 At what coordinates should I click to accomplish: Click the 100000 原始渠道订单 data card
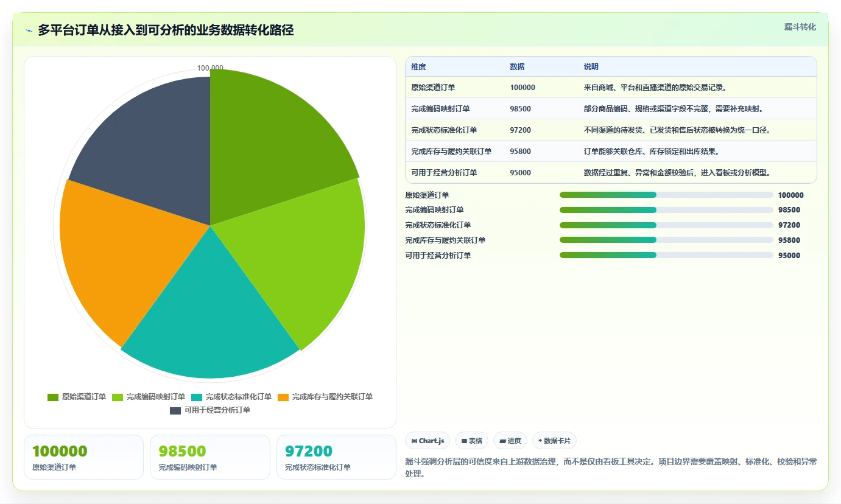coord(83,457)
